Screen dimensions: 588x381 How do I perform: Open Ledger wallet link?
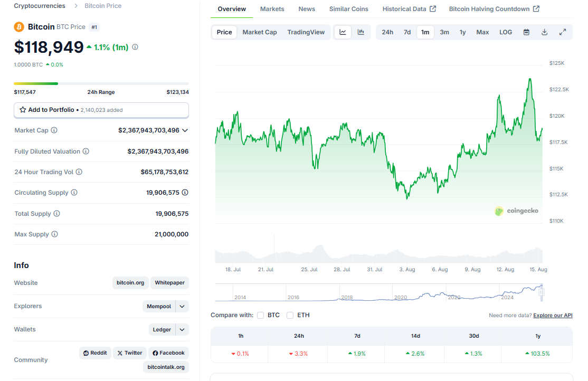pos(162,330)
